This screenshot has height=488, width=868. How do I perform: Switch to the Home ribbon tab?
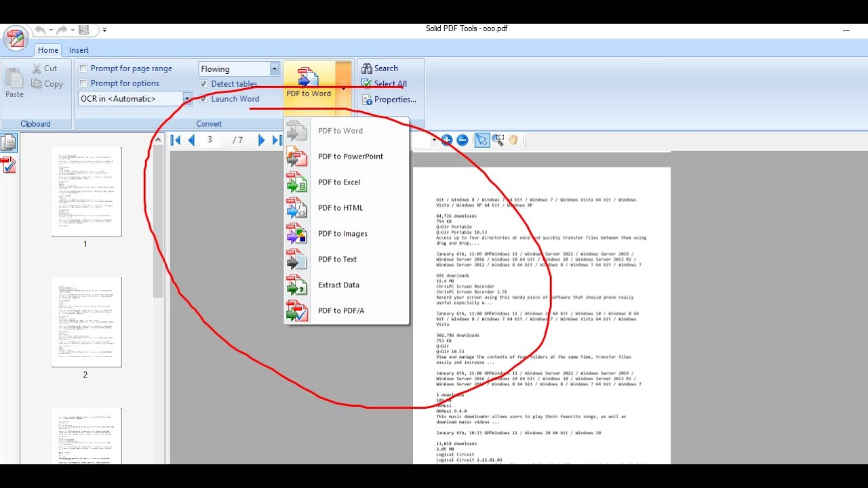(x=48, y=50)
